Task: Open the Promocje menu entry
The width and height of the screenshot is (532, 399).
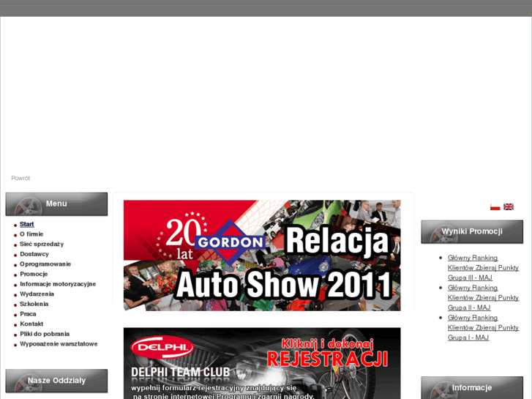Action: [34, 274]
